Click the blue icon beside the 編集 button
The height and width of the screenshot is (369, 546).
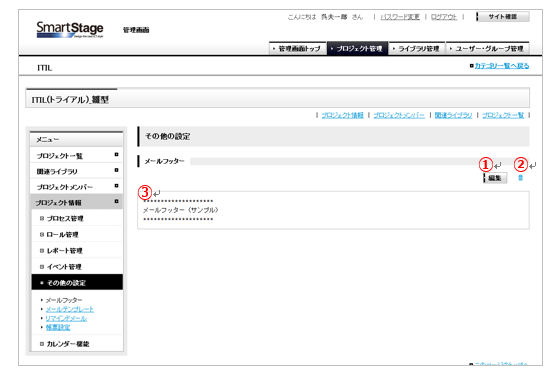[x=520, y=178]
